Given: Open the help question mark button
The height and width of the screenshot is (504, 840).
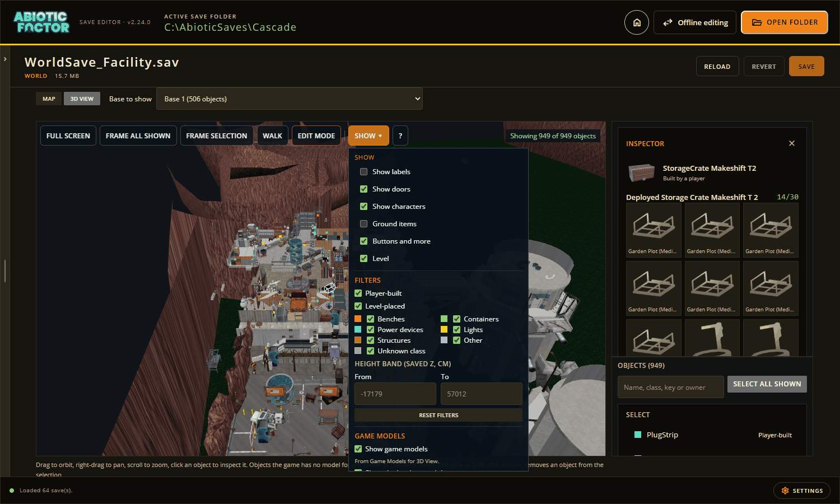Looking at the screenshot, I should [400, 136].
